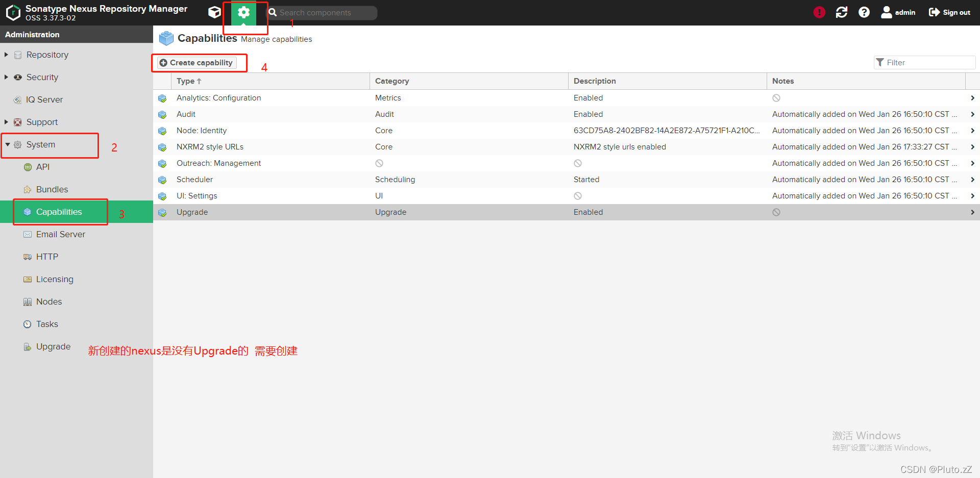Open the admin user account
The image size is (980, 478).
tap(898, 12)
